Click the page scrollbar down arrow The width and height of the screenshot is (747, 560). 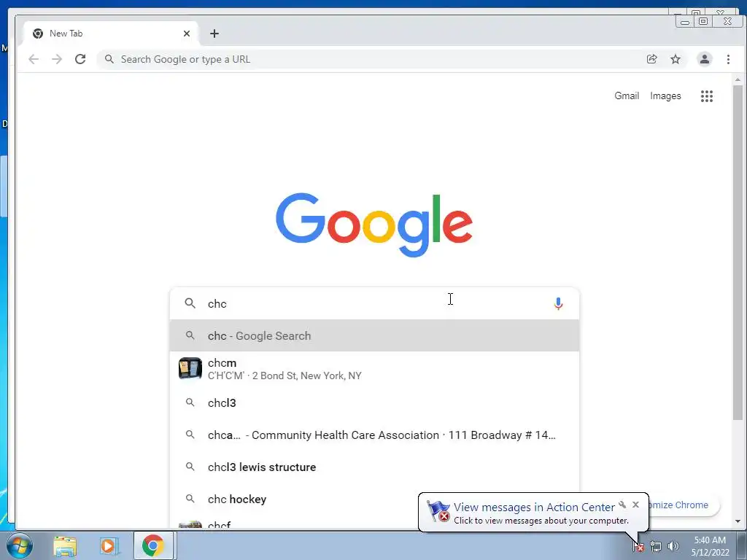738,521
